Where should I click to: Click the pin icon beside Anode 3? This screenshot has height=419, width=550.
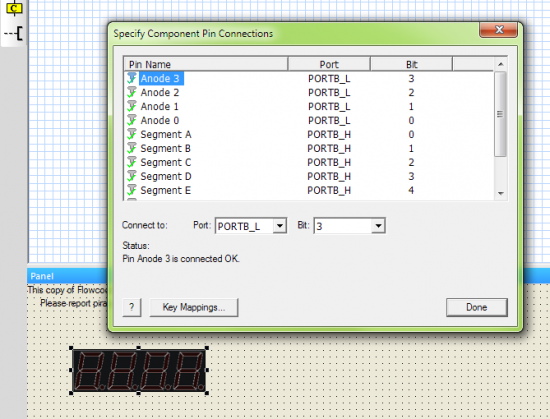132,78
